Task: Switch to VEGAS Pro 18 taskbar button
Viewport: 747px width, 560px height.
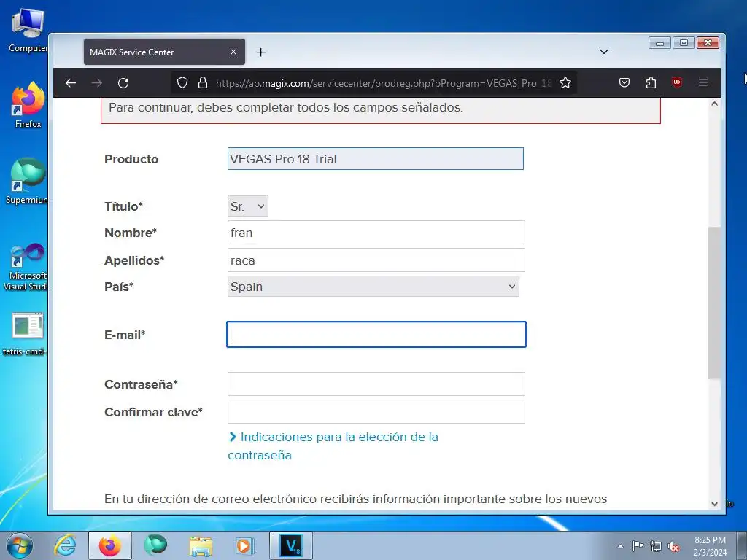Action: [291, 545]
